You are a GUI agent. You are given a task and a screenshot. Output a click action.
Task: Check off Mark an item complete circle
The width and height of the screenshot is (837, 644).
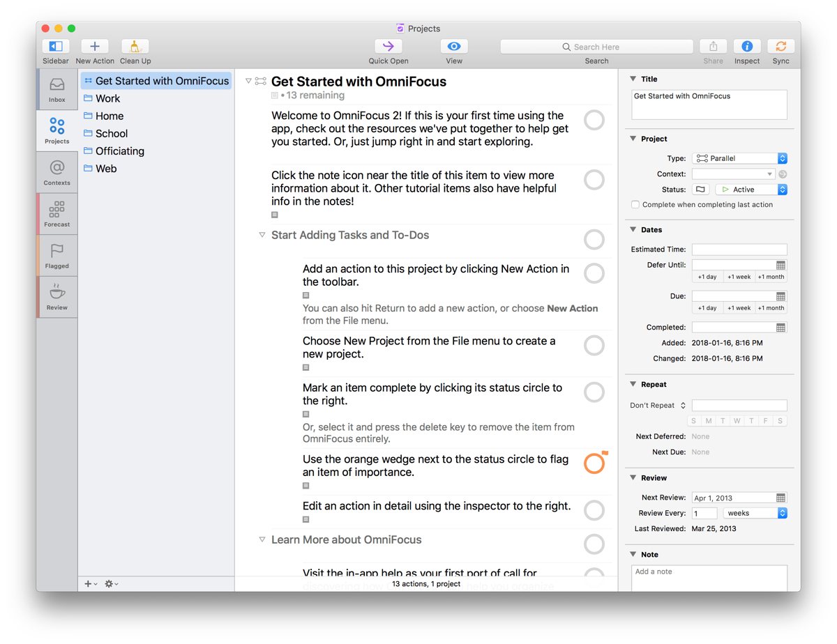point(594,392)
